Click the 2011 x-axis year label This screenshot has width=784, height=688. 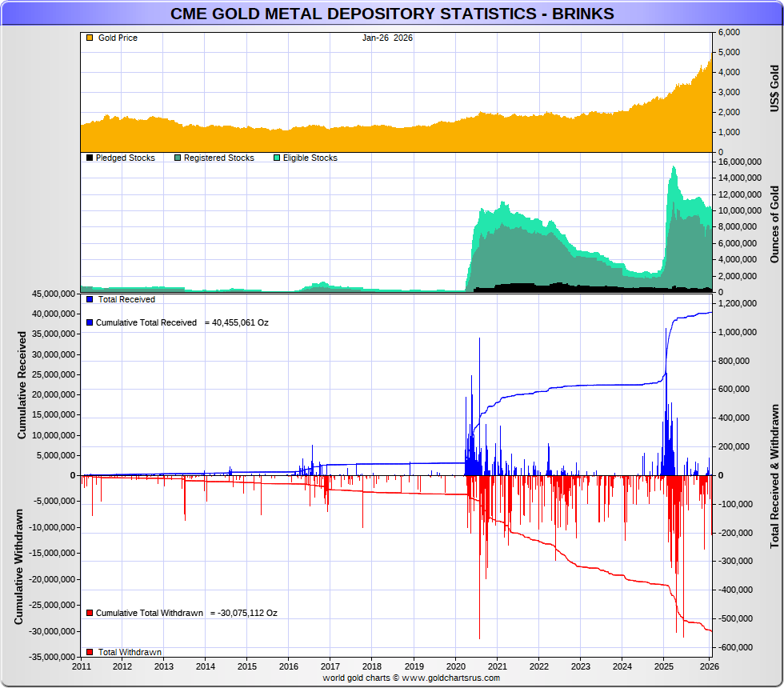(x=82, y=666)
